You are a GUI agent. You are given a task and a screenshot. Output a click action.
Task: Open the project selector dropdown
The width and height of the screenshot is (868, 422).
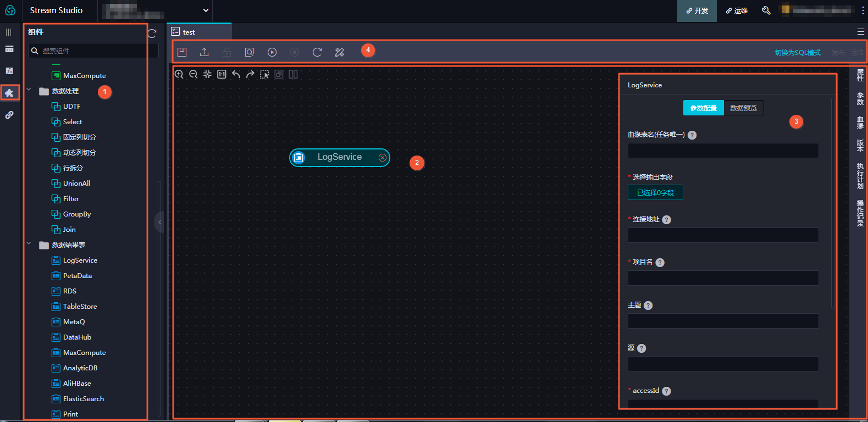(156, 10)
